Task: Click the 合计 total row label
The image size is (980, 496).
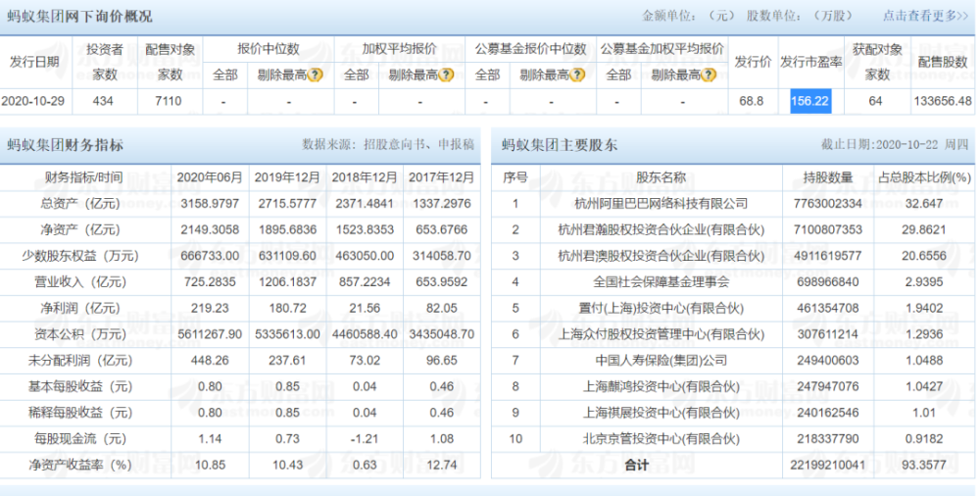Action: click(x=636, y=466)
